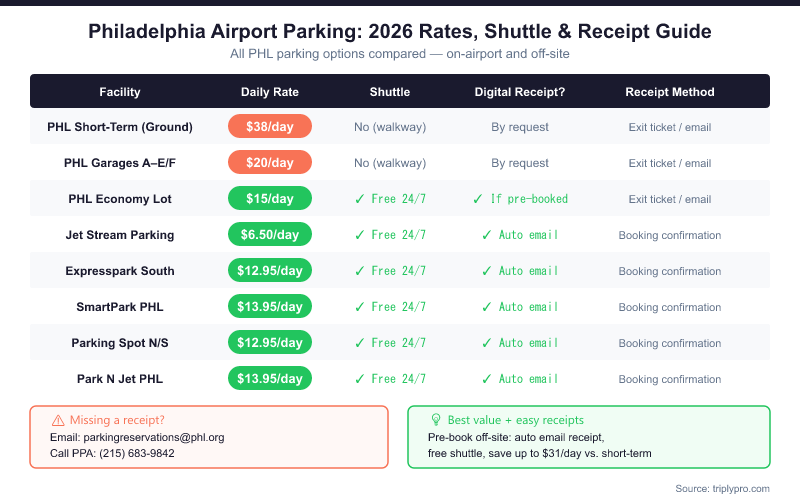800x500 pixels.
Task: Click the Parking Spot N/S Auto email checkmark
Action: [x=487, y=343]
